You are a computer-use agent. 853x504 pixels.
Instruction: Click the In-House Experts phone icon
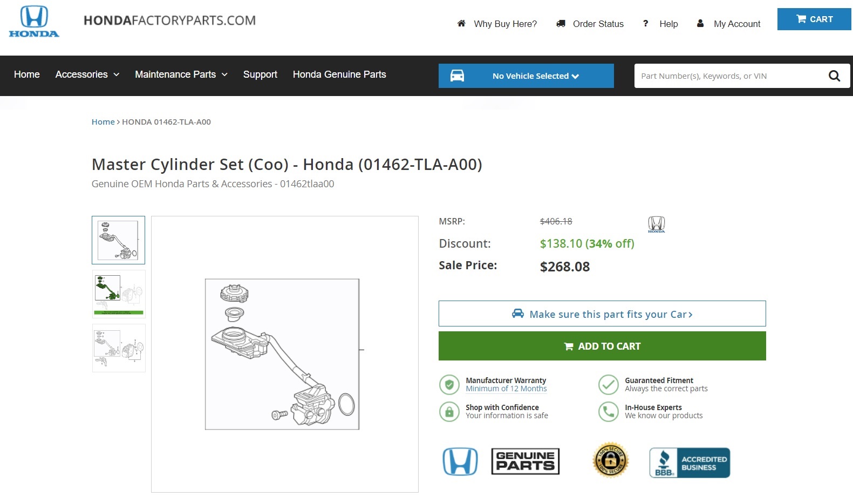608,412
